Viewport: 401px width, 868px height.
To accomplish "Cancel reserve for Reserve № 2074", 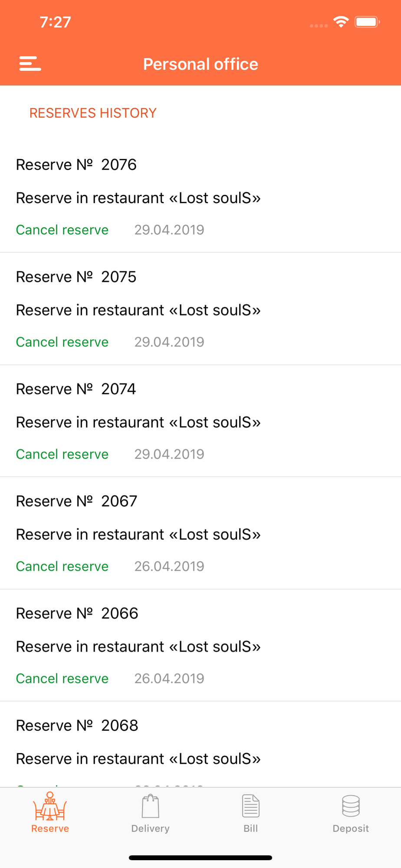I will pyautogui.click(x=62, y=454).
